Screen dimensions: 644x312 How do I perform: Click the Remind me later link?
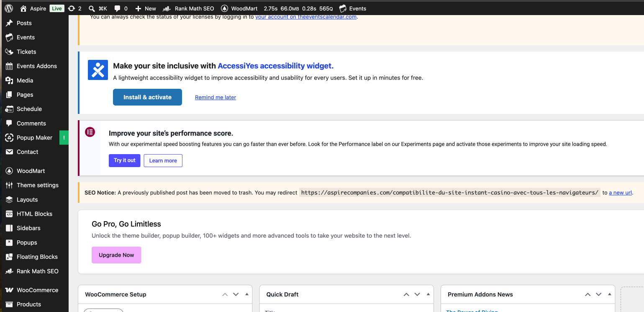tap(216, 97)
